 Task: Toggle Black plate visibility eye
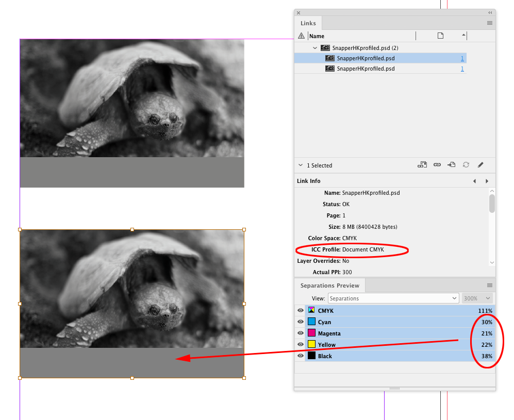coord(300,356)
